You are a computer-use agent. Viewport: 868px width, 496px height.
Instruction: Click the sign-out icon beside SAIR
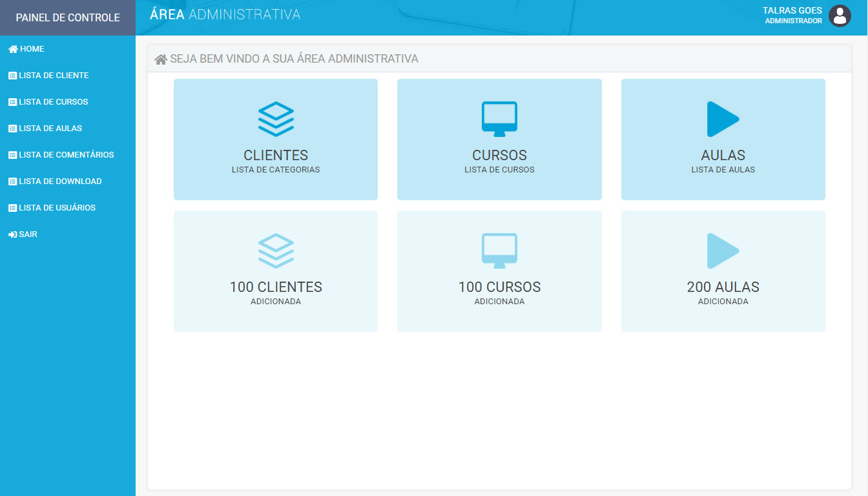coord(12,234)
